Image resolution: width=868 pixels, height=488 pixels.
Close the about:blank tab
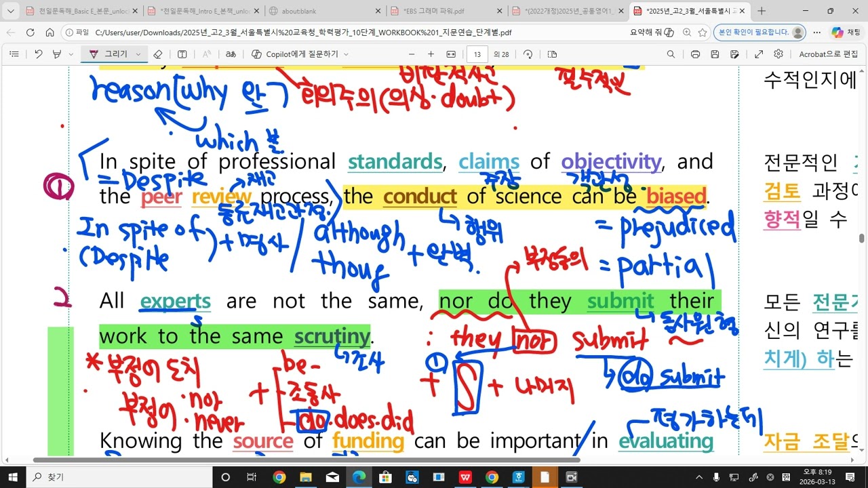[378, 11]
